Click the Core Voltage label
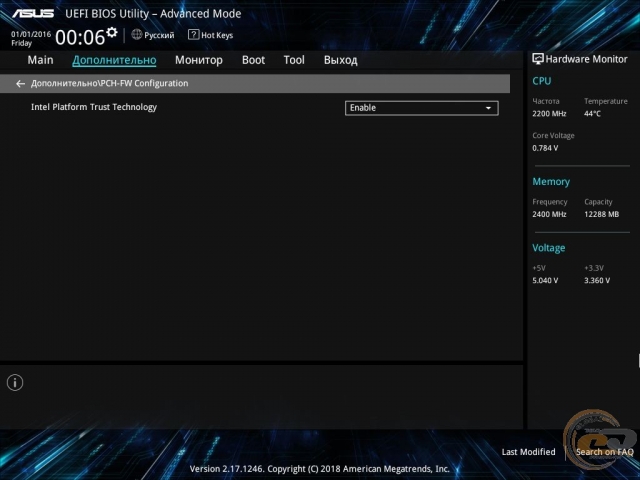 click(x=553, y=136)
